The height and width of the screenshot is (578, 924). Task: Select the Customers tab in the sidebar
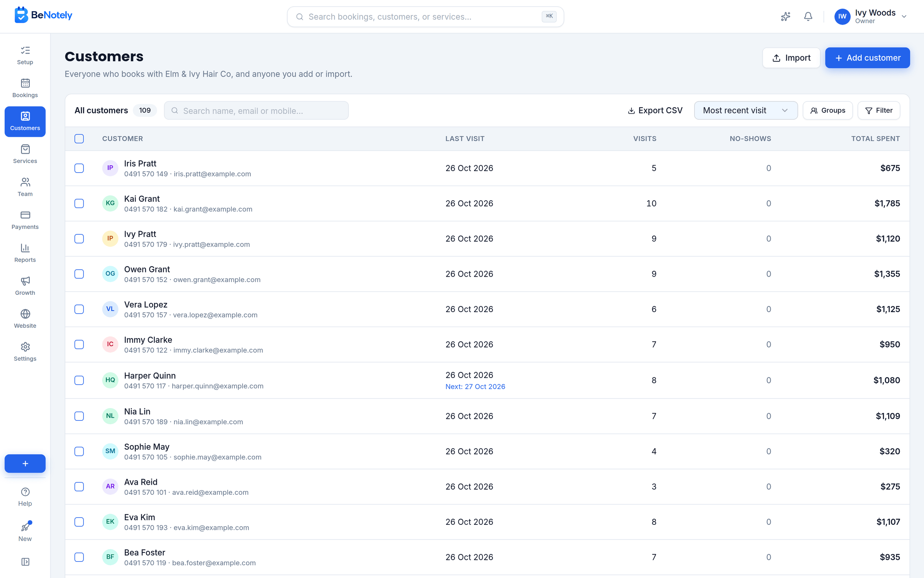click(25, 121)
